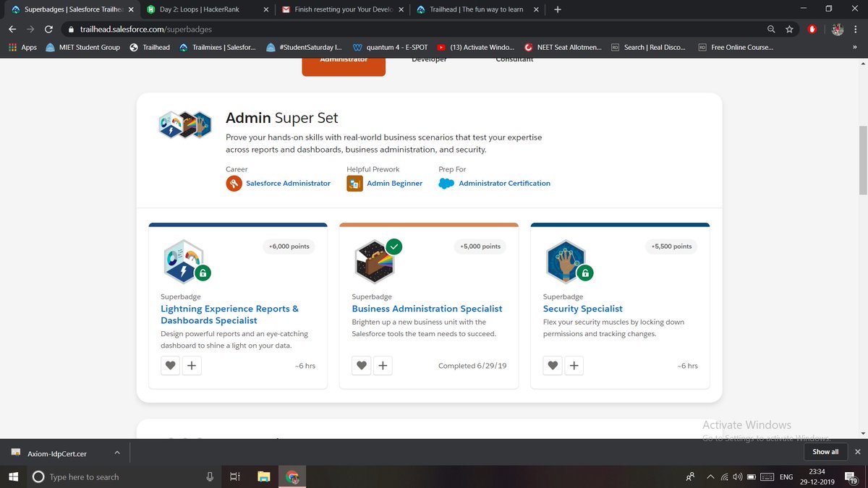Open Lightning Experience Reports & Dashboards Specialist title
This screenshot has height=488, width=868.
click(x=229, y=314)
